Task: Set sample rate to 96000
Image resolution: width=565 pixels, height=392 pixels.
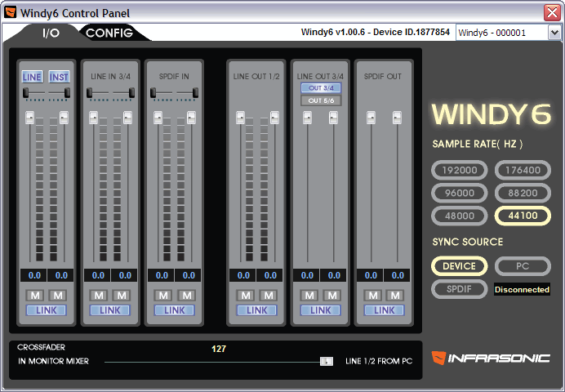Action: pyautogui.click(x=460, y=193)
